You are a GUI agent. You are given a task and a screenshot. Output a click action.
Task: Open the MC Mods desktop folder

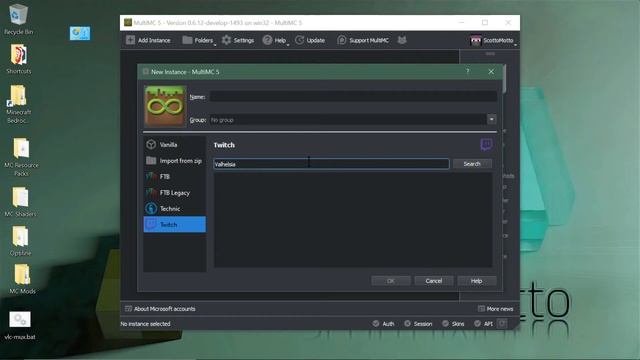[22, 279]
